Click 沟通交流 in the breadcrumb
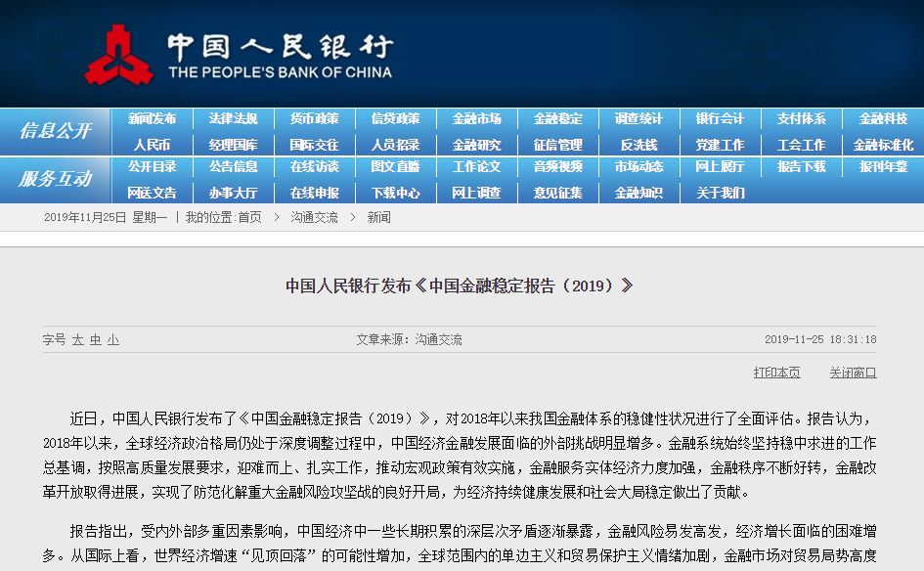Viewport: 924px width, 571px height. click(x=314, y=217)
